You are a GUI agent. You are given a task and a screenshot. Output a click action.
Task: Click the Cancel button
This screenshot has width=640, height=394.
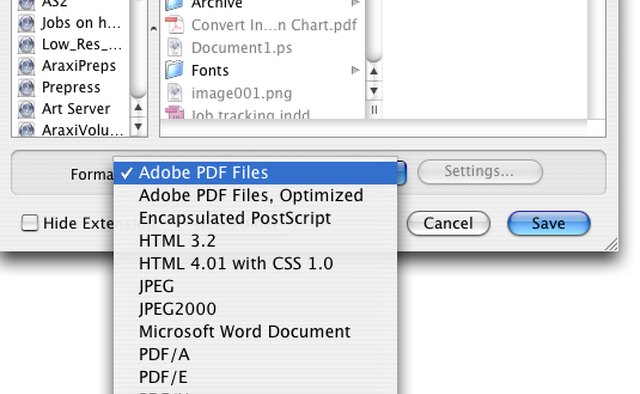(448, 223)
